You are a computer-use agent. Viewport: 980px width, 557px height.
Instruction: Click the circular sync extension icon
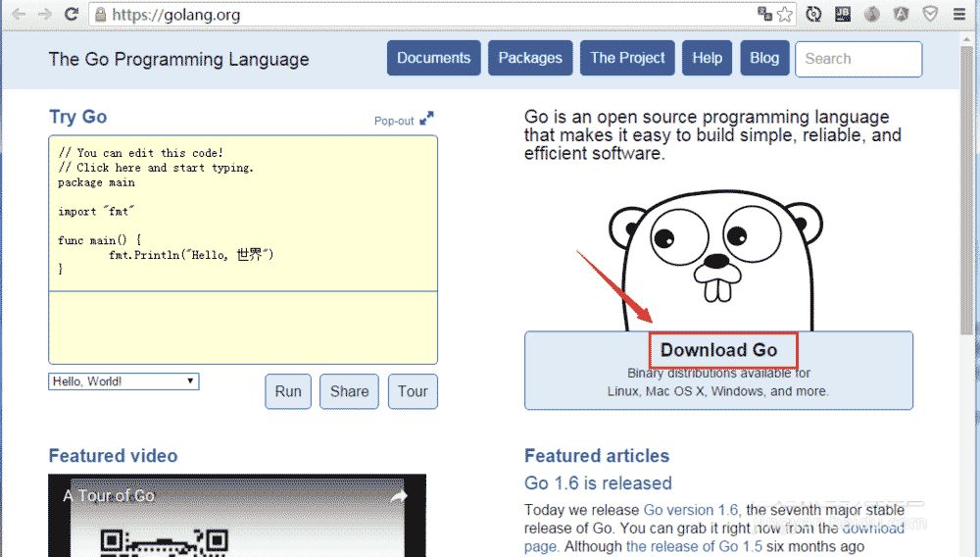click(x=813, y=14)
